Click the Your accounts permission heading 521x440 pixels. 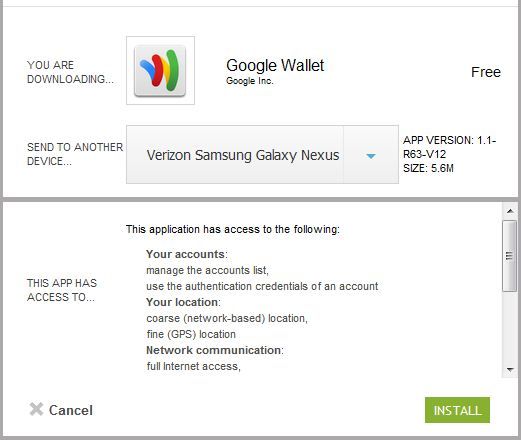coord(187,254)
